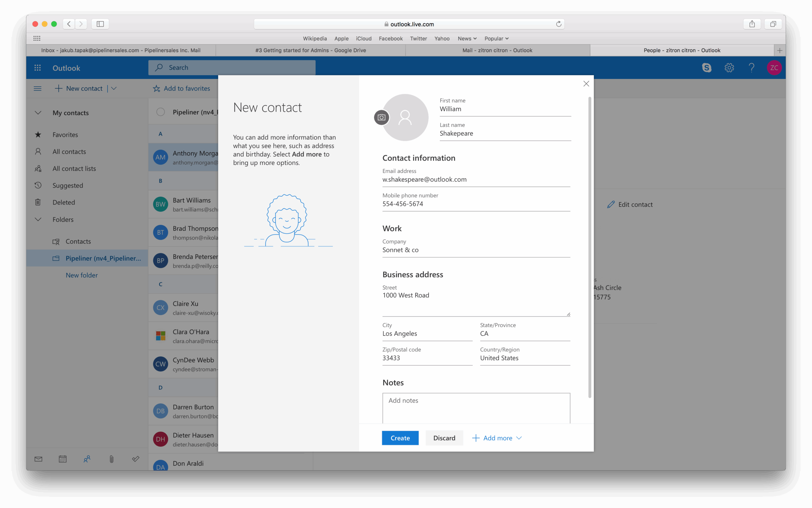
Task: Toggle the hamburger navigation pane
Action: click(x=38, y=88)
